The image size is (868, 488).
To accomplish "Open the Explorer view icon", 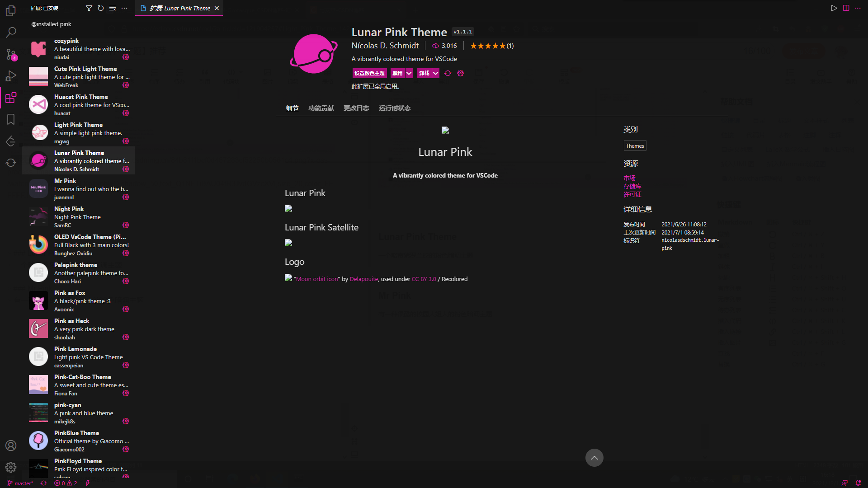I will pos(11,11).
